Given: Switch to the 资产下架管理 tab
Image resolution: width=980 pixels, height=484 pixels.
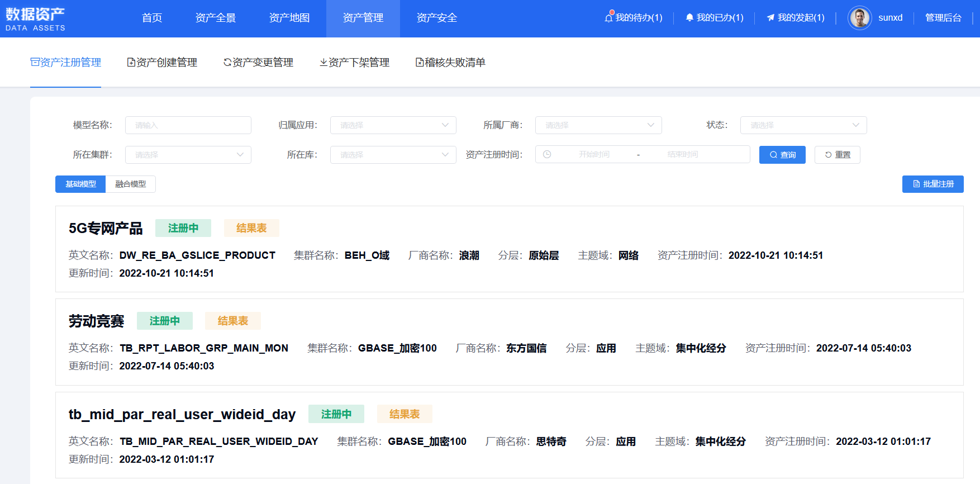Looking at the screenshot, I should [x=355, y=62].
